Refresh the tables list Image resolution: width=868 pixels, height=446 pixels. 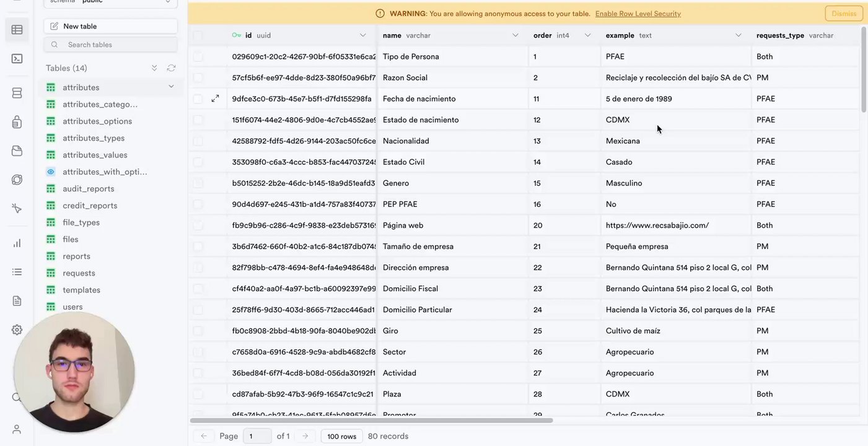[171, 68]
